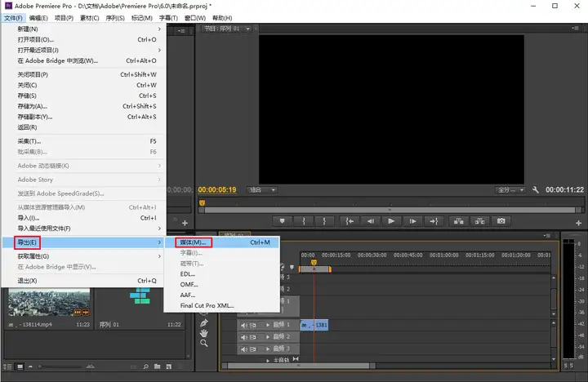Open the File menu
Viewport: 588px width, 382px height.
(13, 18)
